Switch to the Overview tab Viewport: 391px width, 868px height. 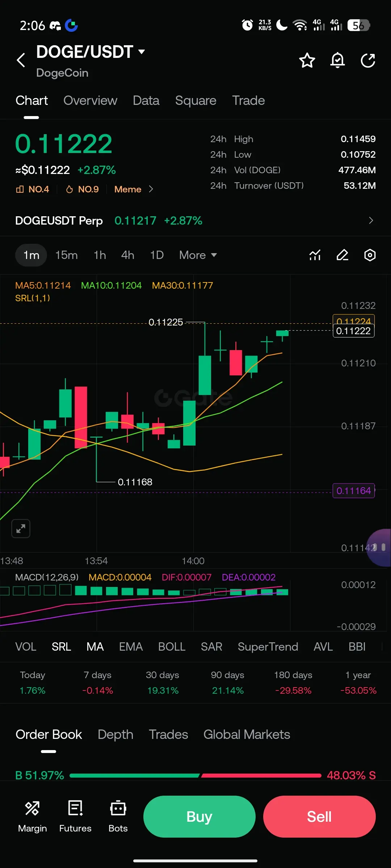click(90, 101)
